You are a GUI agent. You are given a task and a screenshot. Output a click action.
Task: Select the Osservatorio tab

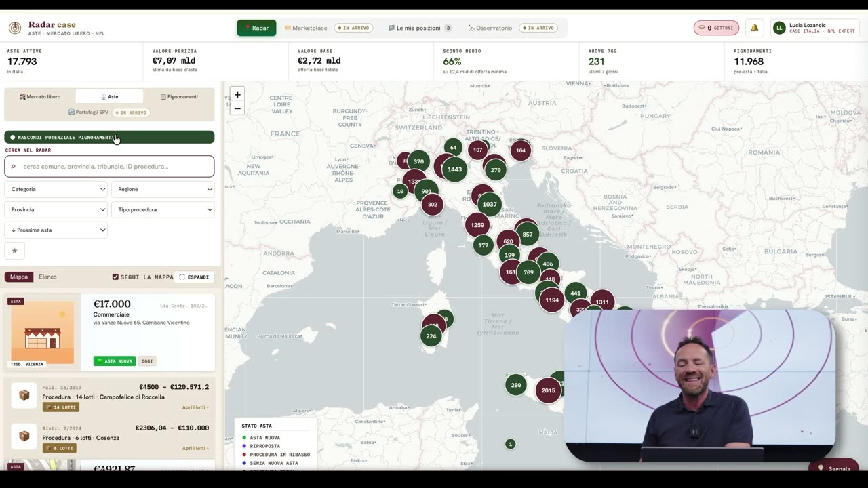pos(513,28)
